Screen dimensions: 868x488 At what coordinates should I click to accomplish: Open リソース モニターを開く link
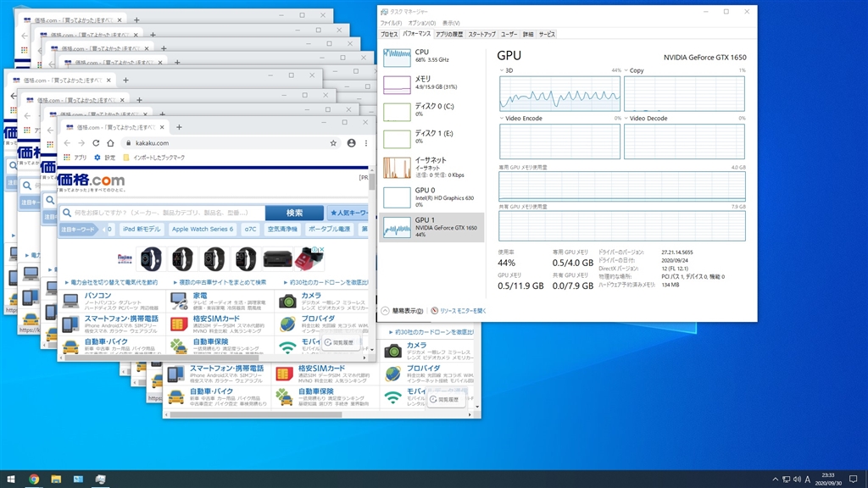459,311
